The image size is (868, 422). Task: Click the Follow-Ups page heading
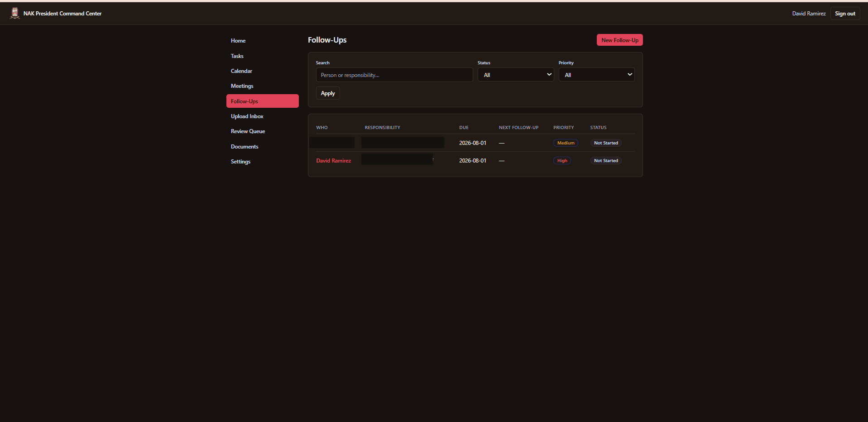pyautogui.click(x=327, y=40)
